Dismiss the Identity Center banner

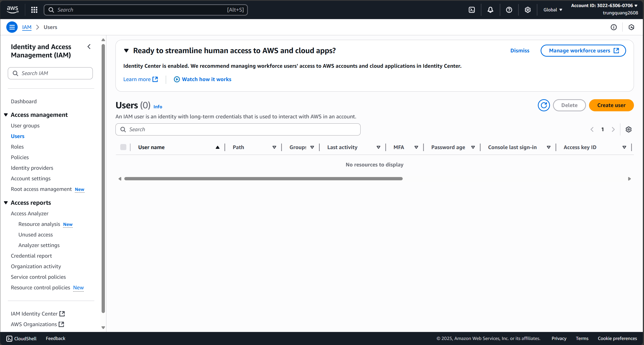(x=520, y=51)
